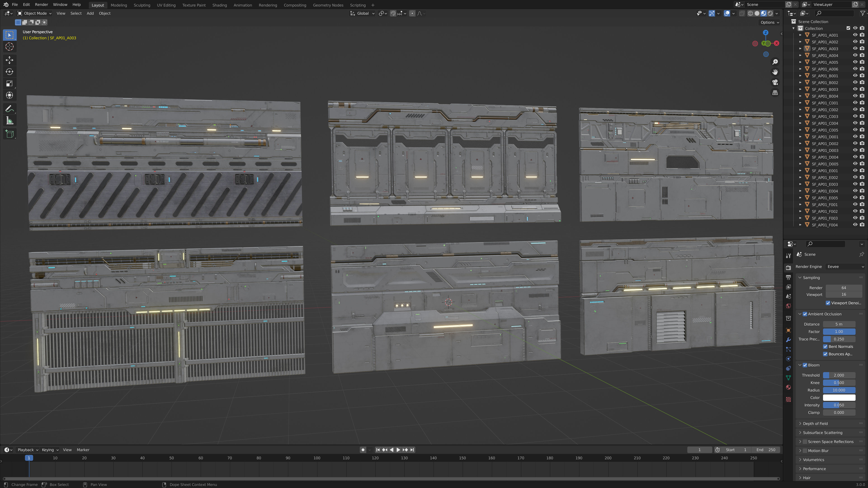Activate the Scale tool
The height and width of the screenshot is (488, 868).
pyautogui.click(x=9, y=84)
